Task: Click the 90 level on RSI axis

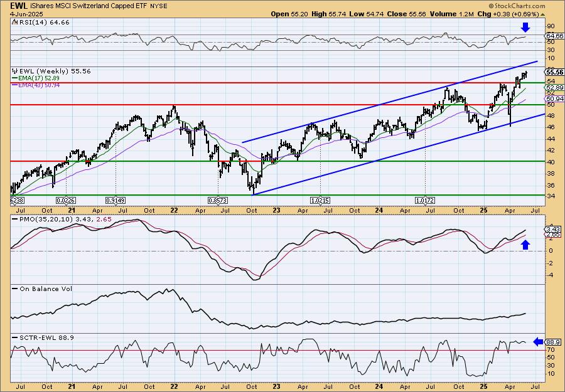Action: (x=551, y=26)
